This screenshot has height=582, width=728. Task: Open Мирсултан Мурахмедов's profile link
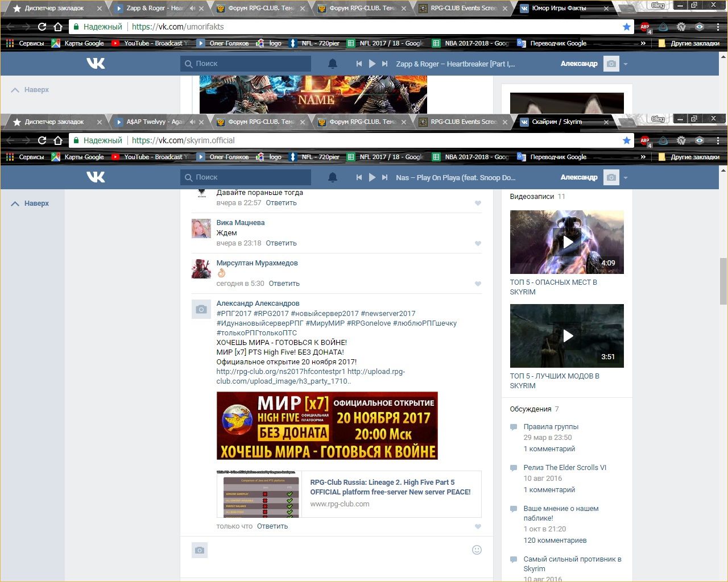click(257, 263)
